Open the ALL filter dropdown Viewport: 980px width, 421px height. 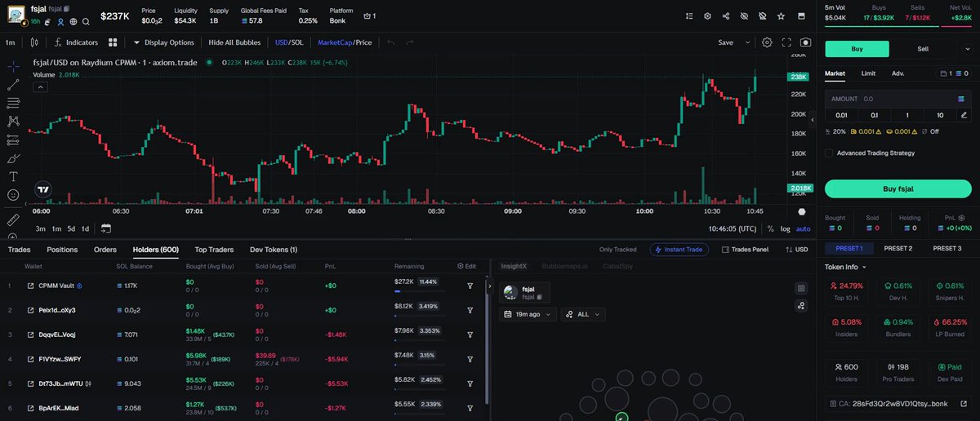tap(583, 314)
